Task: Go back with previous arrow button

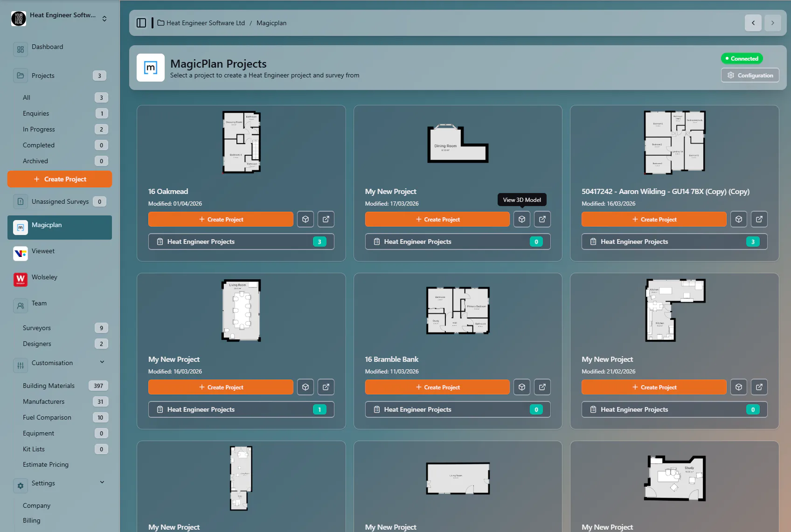Action: coord(753,23)
